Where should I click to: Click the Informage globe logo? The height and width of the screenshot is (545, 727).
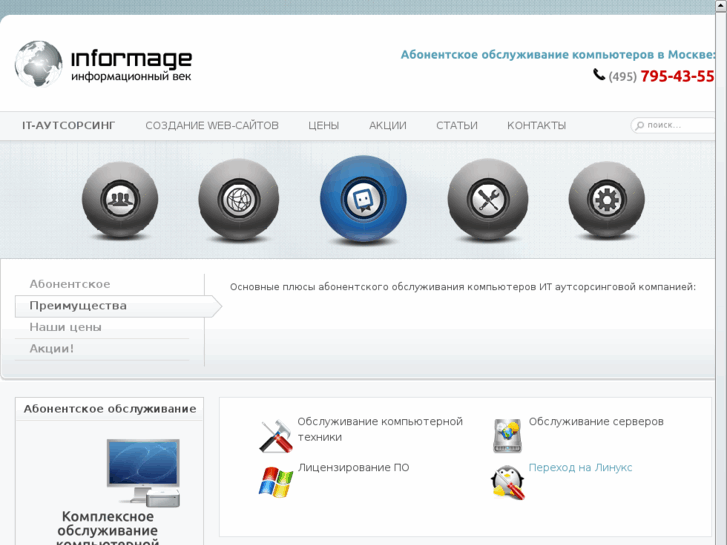pos(38,64)
